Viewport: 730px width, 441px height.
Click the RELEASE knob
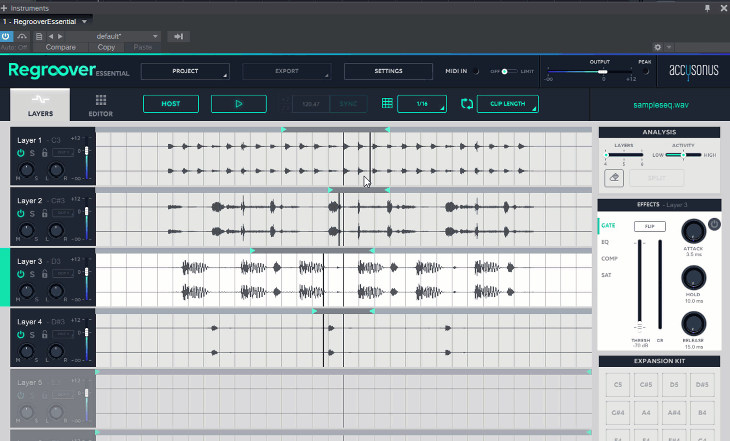click(x=693, y=324)
